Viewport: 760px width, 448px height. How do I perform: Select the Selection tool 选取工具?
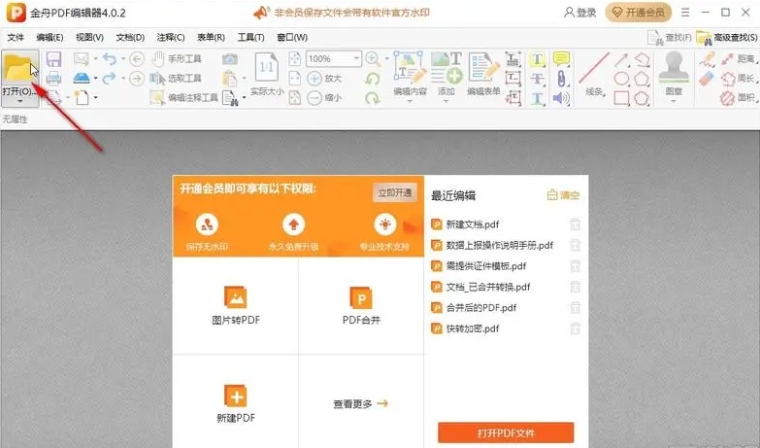(x=175, y=78)
